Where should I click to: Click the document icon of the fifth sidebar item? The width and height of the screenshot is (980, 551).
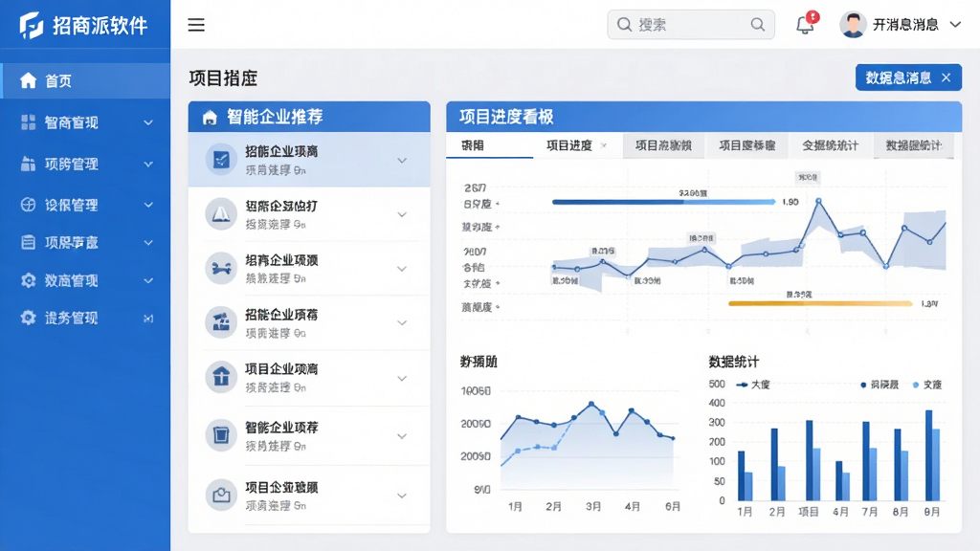point(28,242)
